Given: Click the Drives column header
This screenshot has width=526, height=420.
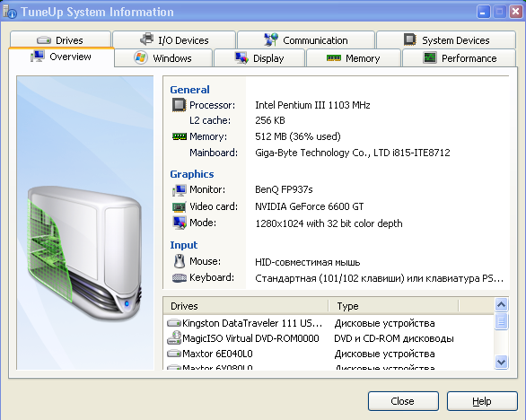Looking at the screenshot, I should click(246, 306).
